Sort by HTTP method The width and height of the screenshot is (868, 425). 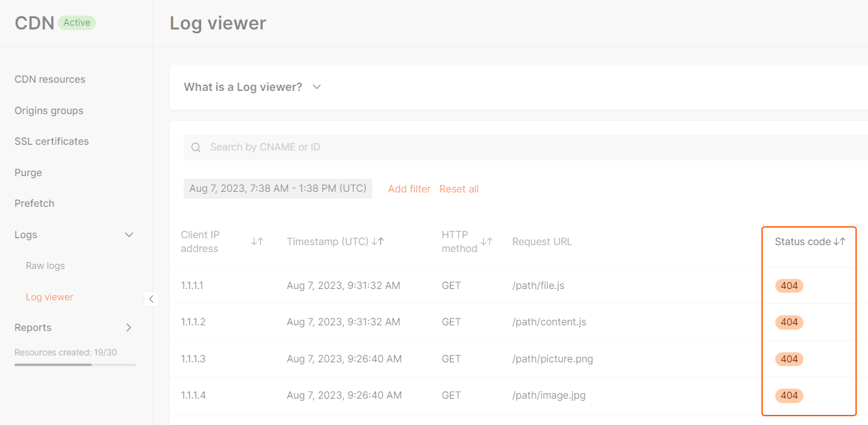(x=488, y=241)
